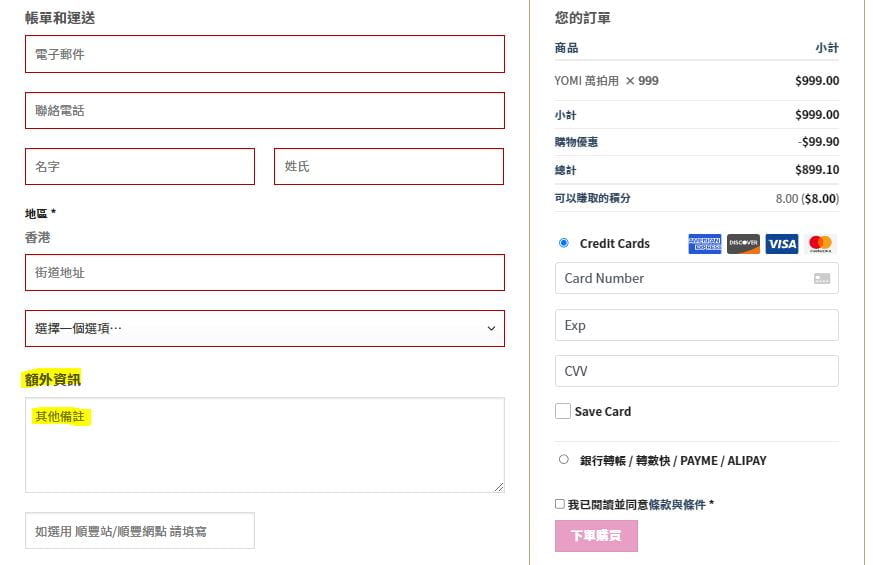Select the 街道地址 input box
873x565 pixels.
coord(265,272)
